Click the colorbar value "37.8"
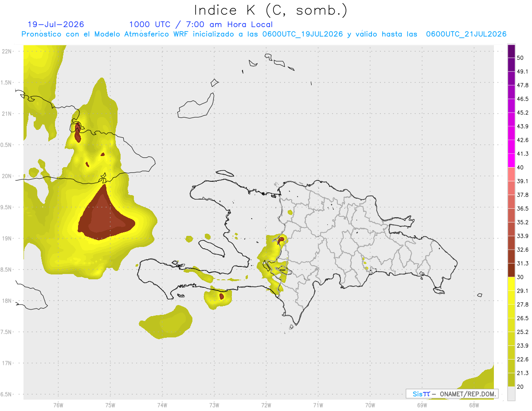Image resolution: width=532 pixels, height=411 pixels. click(x=523, y=195)
